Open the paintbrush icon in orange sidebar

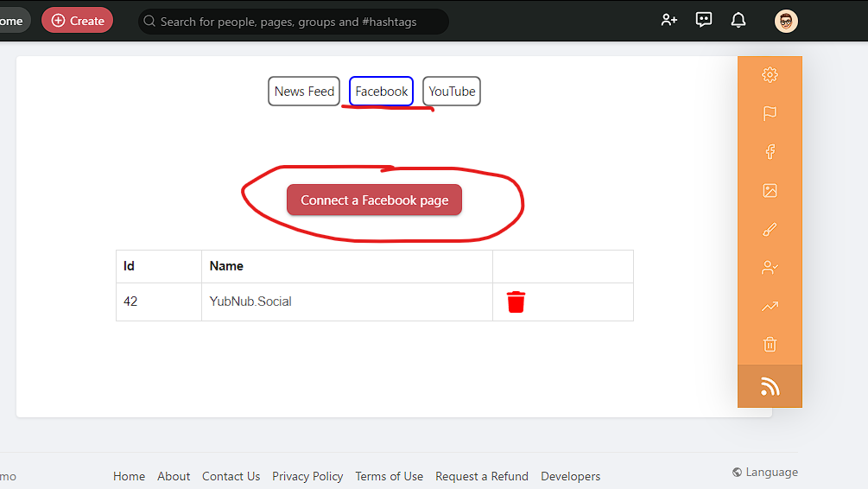tap(770, 229)
